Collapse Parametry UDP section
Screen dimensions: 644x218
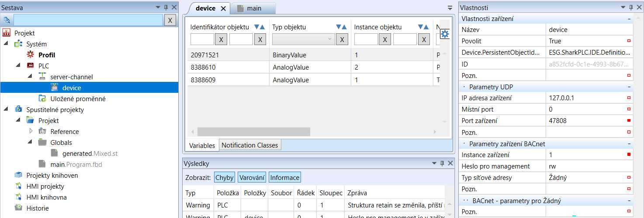[629, 87]
